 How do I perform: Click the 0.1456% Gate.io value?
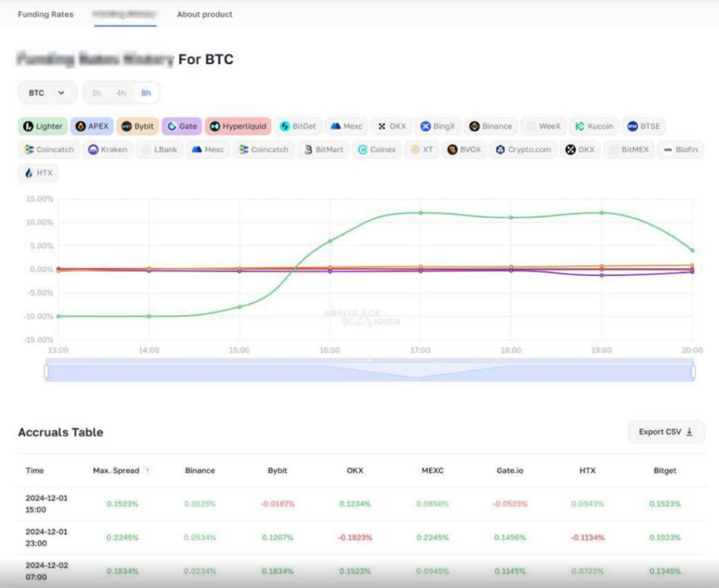[x=510, y=538]
